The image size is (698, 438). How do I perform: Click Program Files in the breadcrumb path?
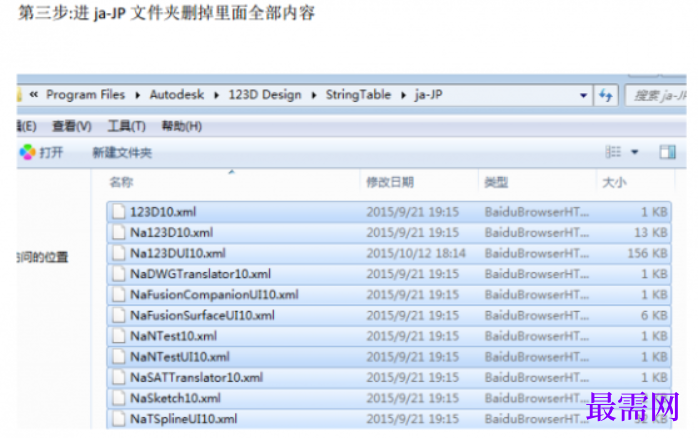tap(85, 95)
